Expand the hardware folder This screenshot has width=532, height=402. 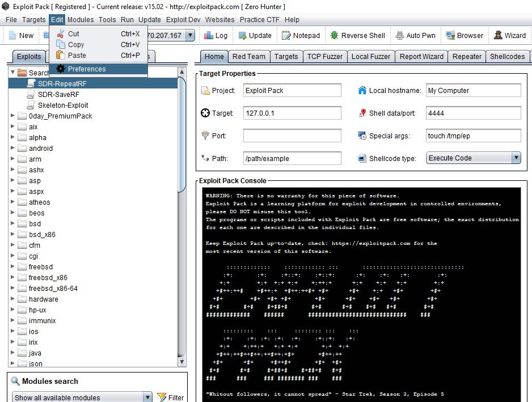point(12,299)
